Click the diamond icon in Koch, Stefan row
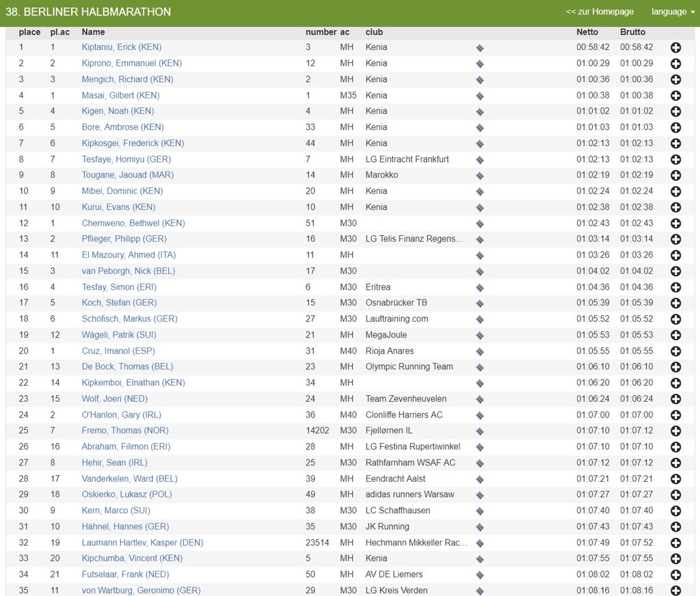The image size is (700, 596). click(x=480, y=303)
